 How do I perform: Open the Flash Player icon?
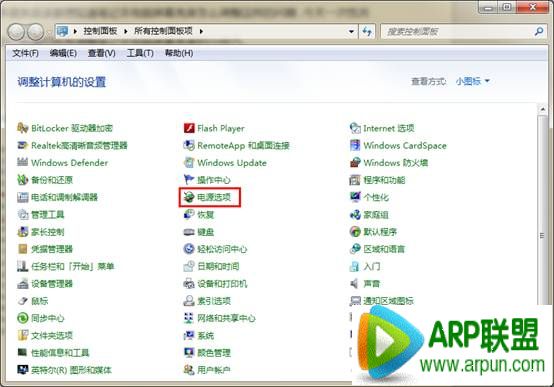189,128
